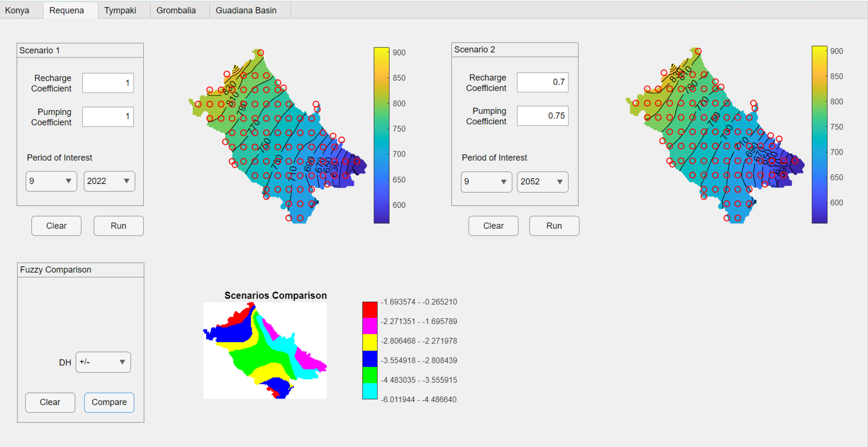
Task: Click Clear in Fuzzy Comparison panel
Action: click(50, 403)
